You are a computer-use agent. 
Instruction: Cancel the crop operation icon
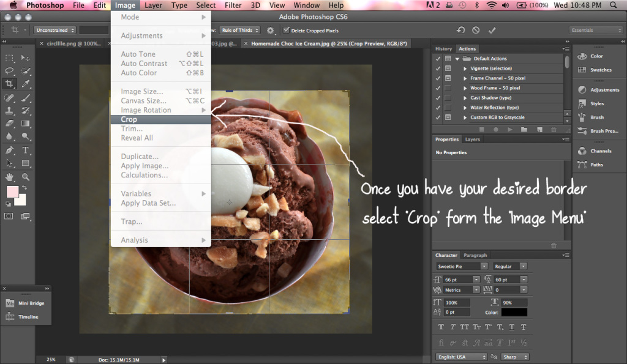click(476, 30)
